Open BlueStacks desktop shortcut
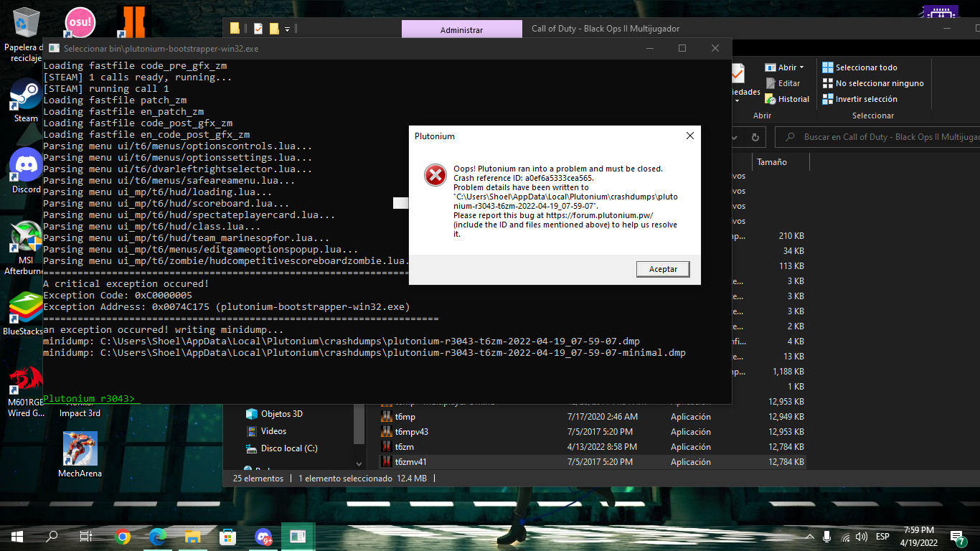The height and width of the screenshot is (551, 980). [26, 314]
